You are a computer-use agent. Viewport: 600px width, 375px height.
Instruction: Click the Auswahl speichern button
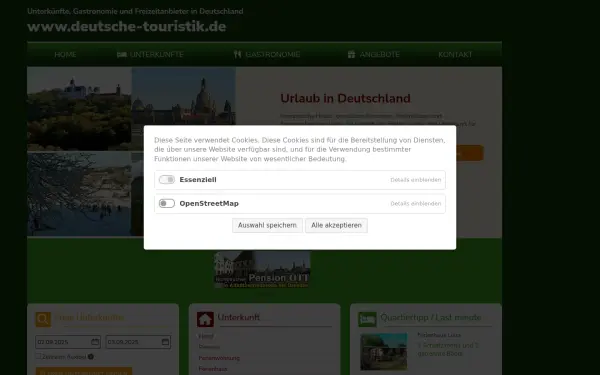tap(267, 225)
